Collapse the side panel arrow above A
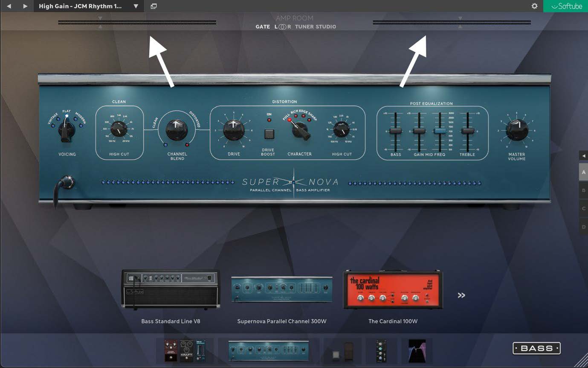Image resolution: width=588 pixels, height=368 pixels. (583, 156)
